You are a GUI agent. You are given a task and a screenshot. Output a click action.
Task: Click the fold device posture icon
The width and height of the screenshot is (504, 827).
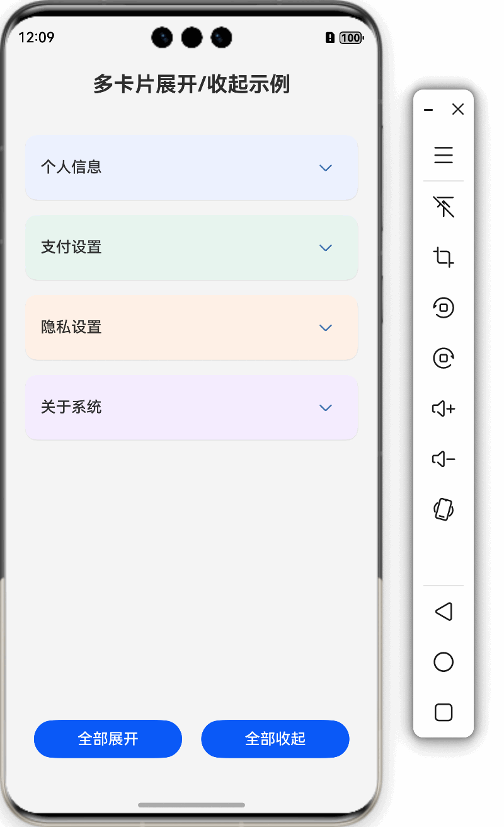pyautogui.click(x=443, y=510)
